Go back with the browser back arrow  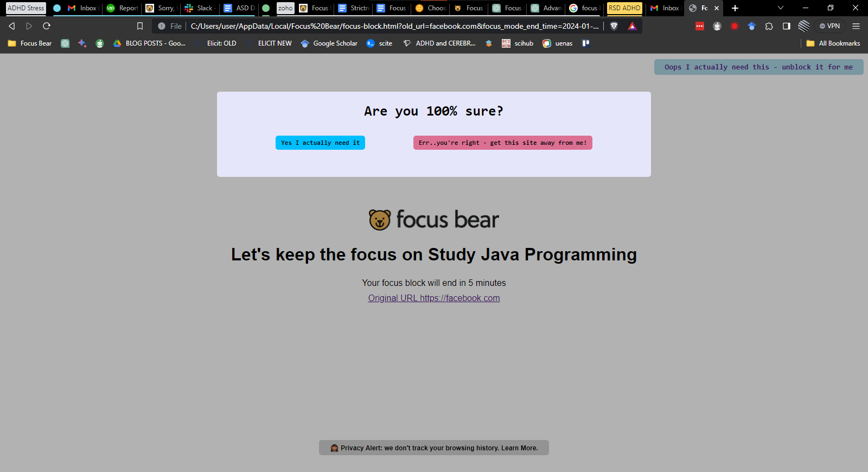[12, 26]
